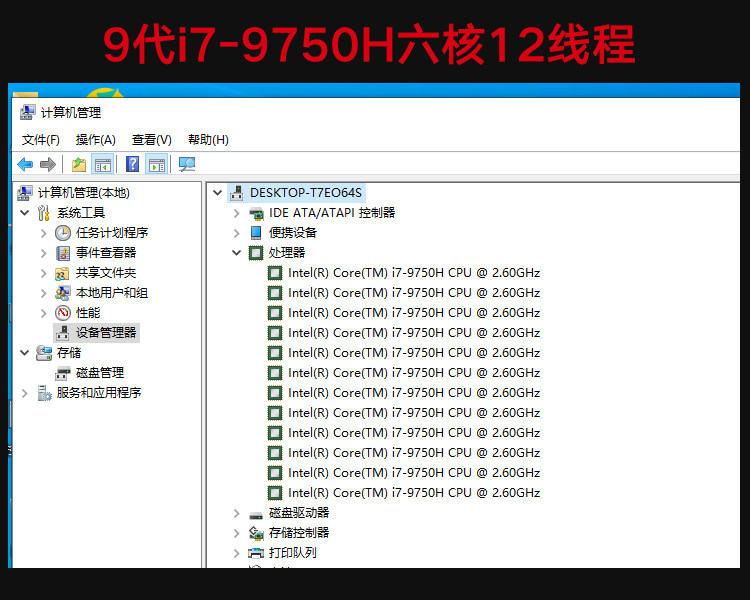
Task: Open the 查看(V) menu
Action: (152, 140)
